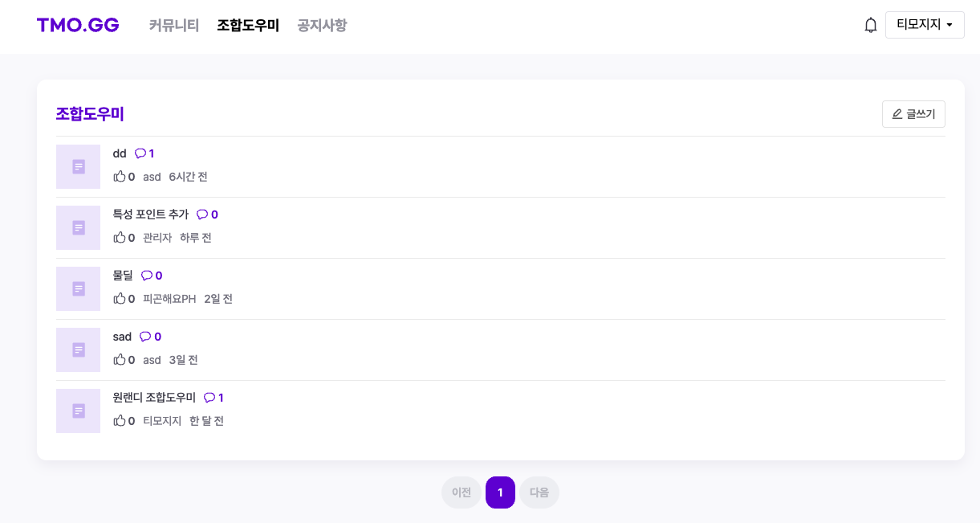Click the 다음 pagination control

point(539,492)
